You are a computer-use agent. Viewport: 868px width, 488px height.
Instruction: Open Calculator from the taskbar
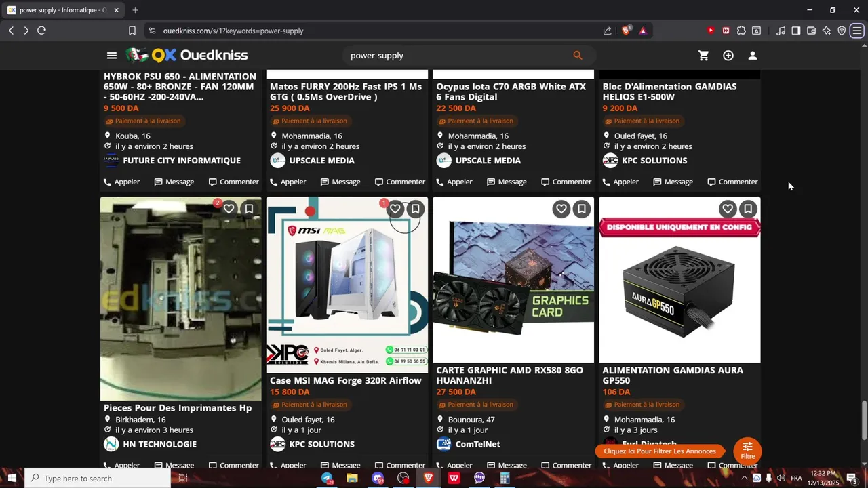click(505, 478)
